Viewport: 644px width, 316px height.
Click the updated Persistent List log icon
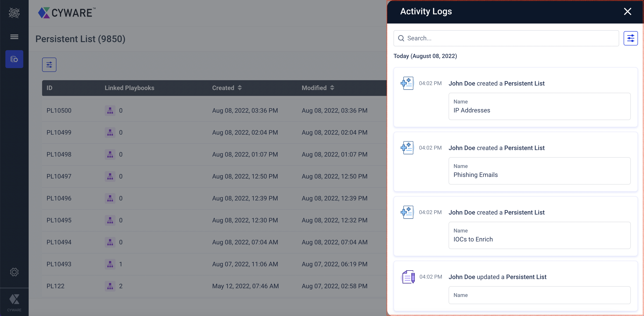408,277
